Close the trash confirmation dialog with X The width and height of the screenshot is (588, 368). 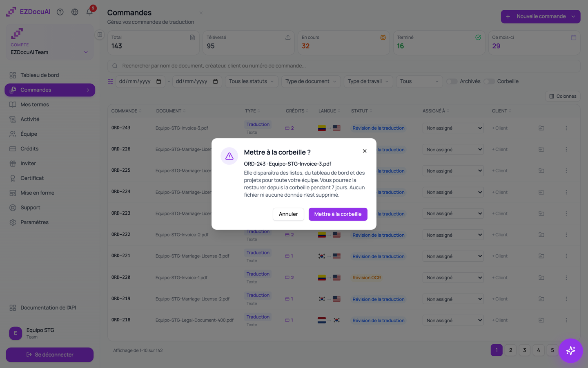point(365,151)
